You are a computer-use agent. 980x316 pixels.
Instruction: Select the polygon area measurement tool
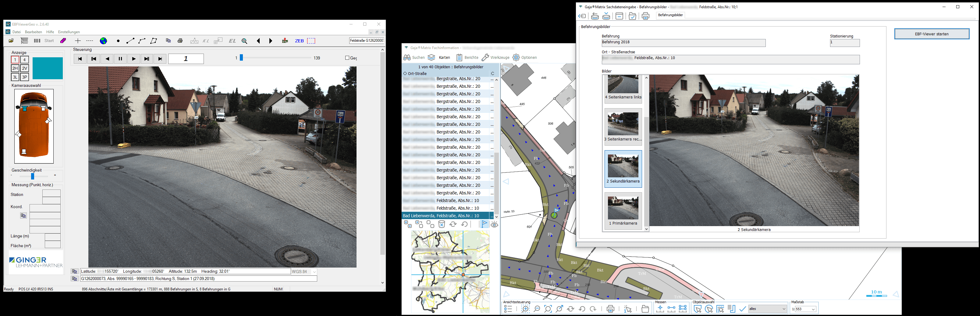154,41
